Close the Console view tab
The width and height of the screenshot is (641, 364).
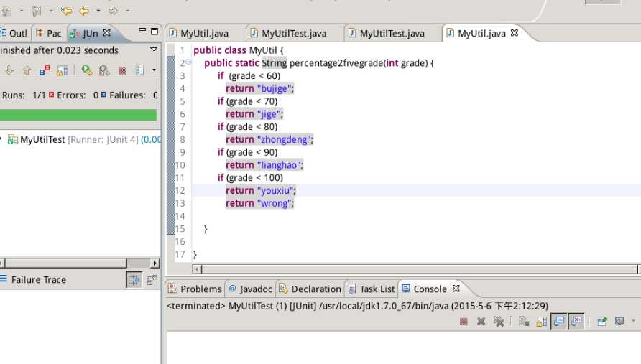[x=456, y=289]
